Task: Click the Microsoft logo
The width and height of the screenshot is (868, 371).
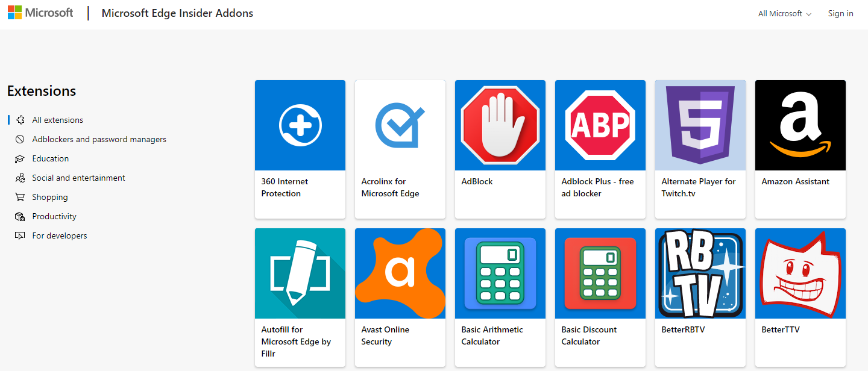Action: (x=40, y=13)
